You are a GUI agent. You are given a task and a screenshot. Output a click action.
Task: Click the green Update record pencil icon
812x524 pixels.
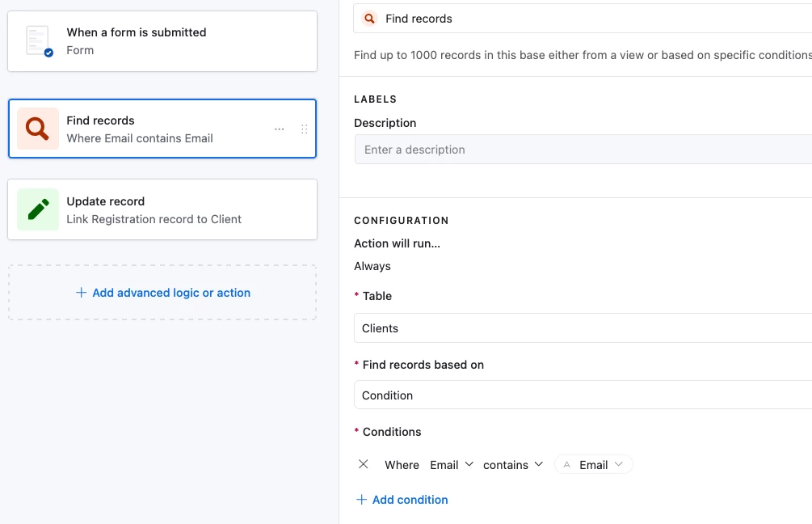pyautogui.click(x=38, y=209)
